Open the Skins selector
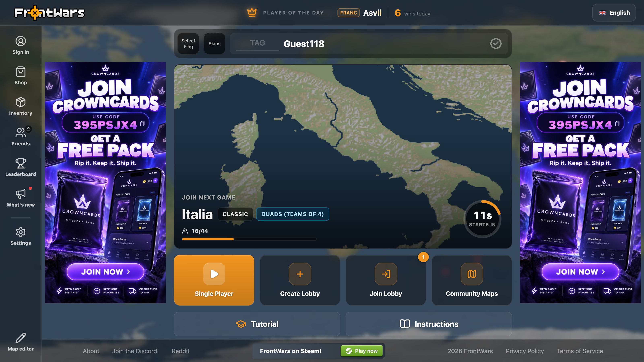 pyautogui.click(x=215, y=44)
